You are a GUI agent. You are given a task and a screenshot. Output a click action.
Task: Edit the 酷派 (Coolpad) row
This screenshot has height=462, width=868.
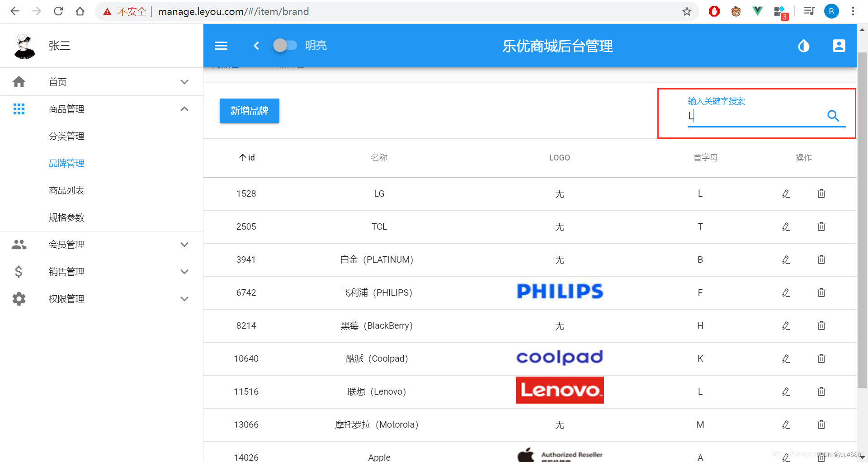pos(786,358)
